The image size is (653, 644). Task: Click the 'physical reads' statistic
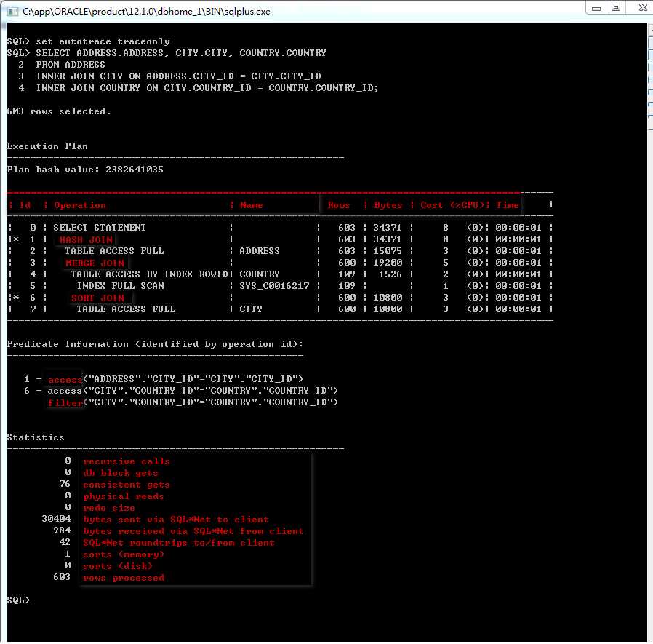(124, 496)
